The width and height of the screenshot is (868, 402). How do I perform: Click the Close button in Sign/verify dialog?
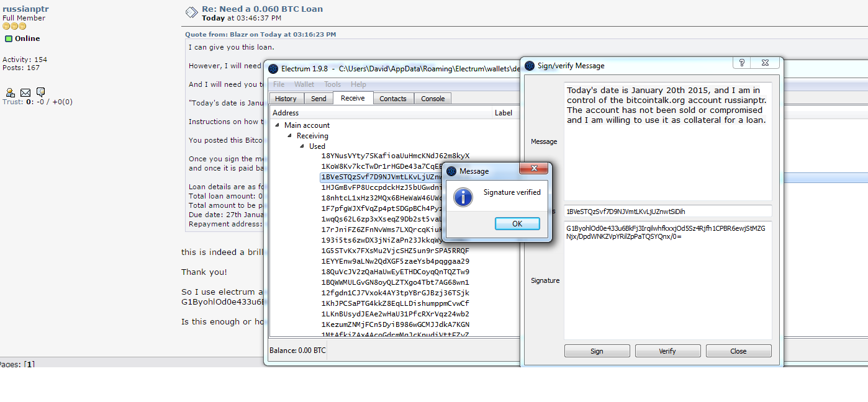tap(738, 351)
